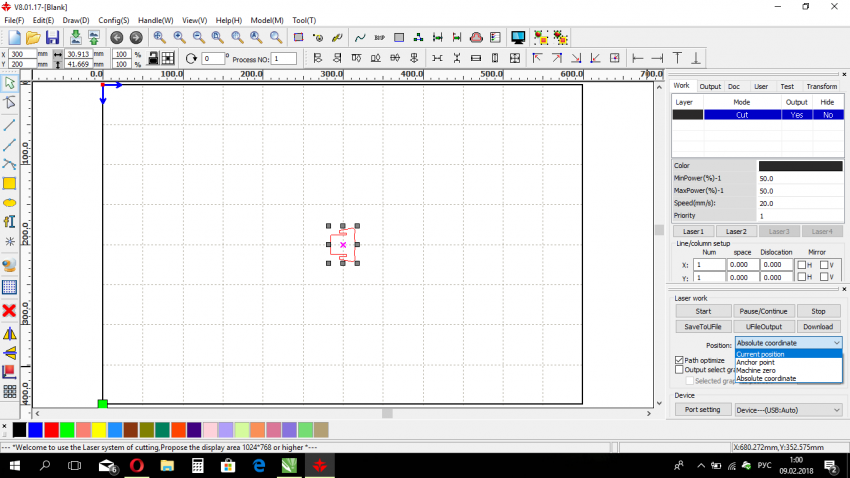The width and height of the screenshot is (850, 478).
Task: Click the Save file icon
Action: [52, 37]
